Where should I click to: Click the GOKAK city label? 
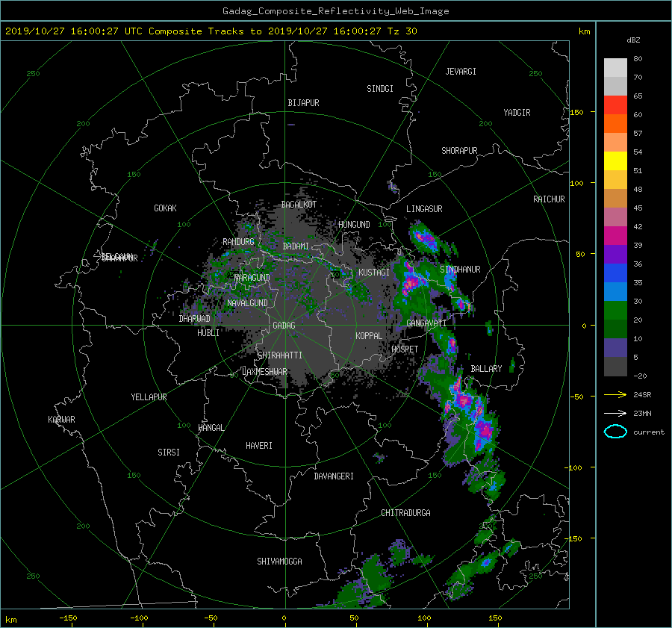coord(165,208)
